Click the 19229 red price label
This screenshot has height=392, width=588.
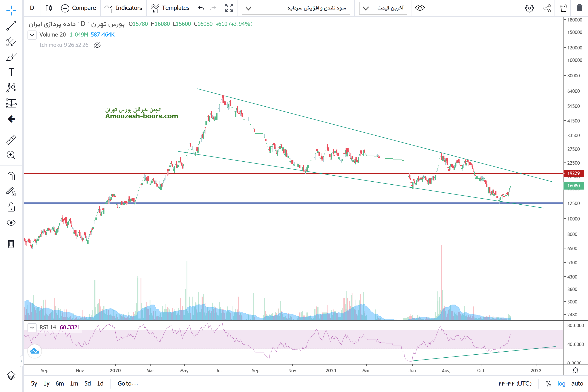[573, 173]
